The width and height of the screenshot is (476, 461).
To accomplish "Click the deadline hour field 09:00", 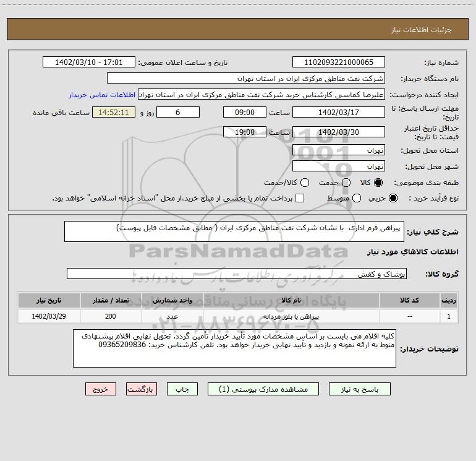I will 245,112.
